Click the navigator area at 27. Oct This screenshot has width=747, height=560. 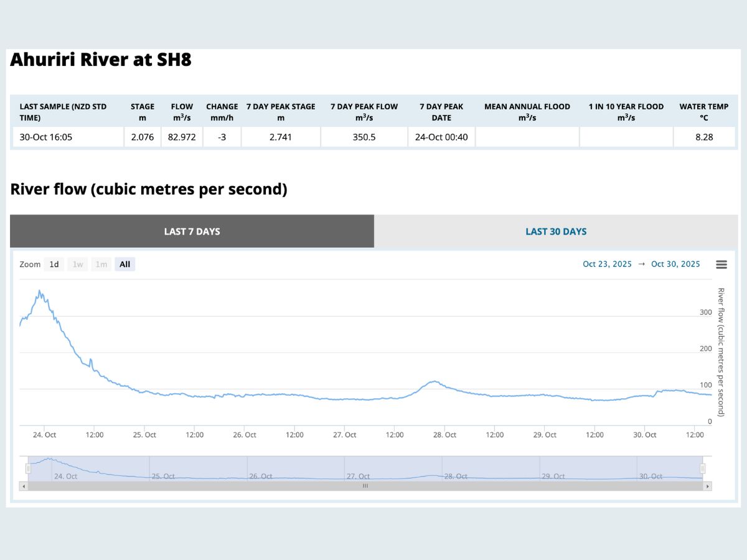[358, 476]
